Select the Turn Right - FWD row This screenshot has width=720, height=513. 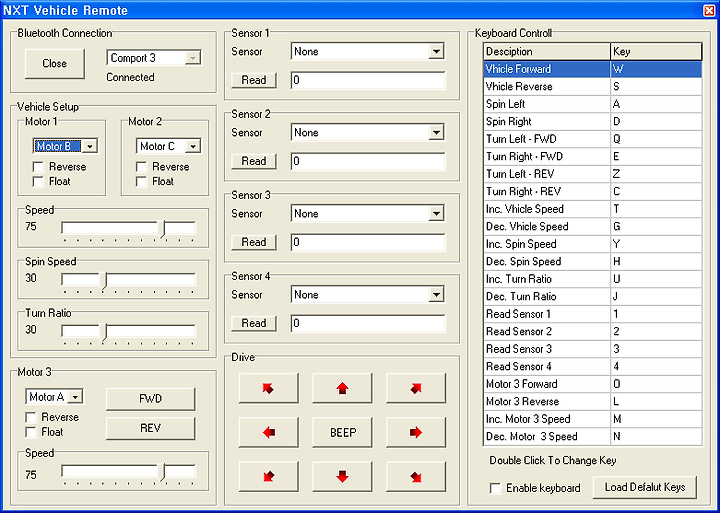point(593,156)
